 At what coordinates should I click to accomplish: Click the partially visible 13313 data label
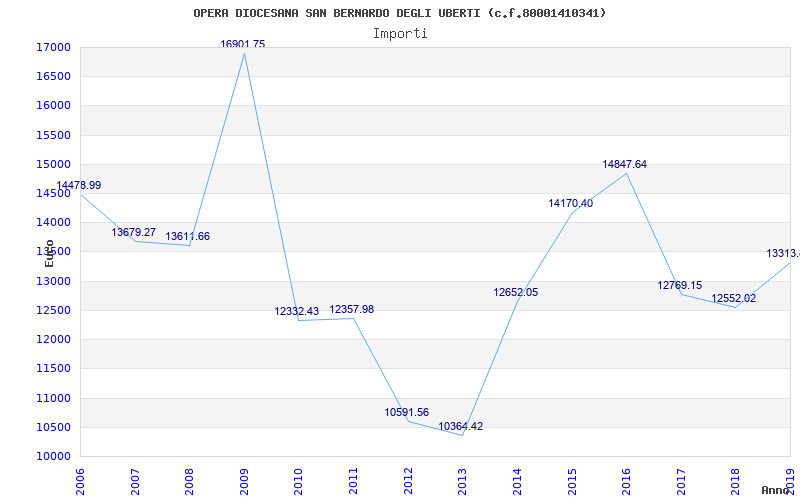tap(783, 253)
